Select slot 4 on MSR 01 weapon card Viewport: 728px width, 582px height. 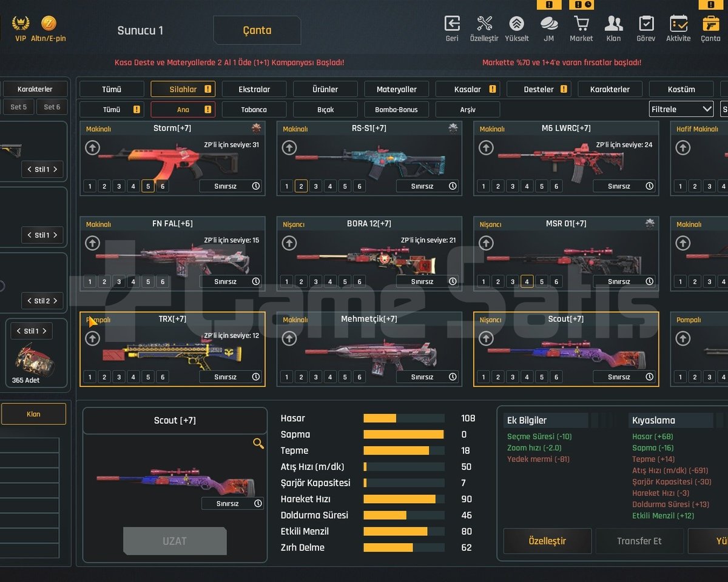(x=527, y=281)
